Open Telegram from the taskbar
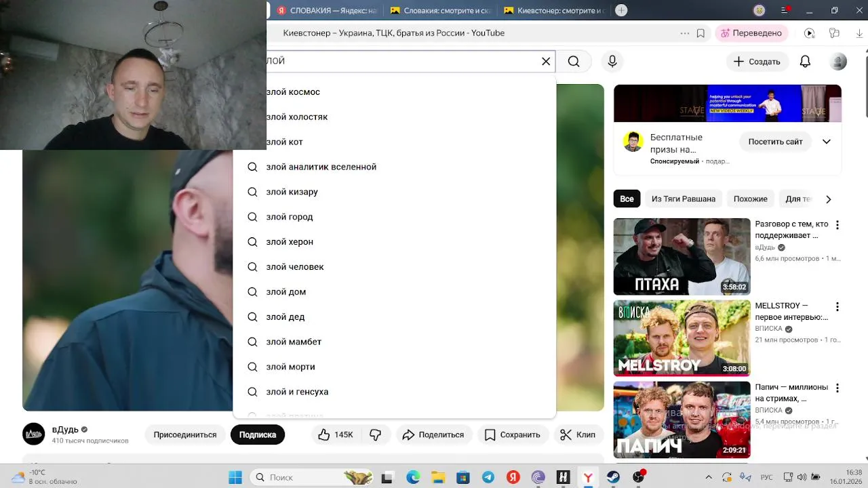The width and height of the screenshot is (868, 488). click(488, 477)
